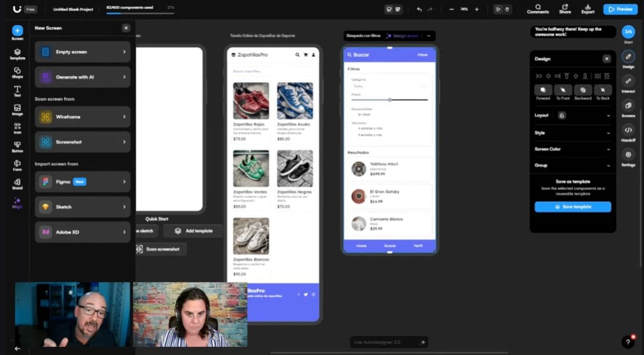Align top edges in Design panel
This screenshot has height=355, width=644.
567,76
